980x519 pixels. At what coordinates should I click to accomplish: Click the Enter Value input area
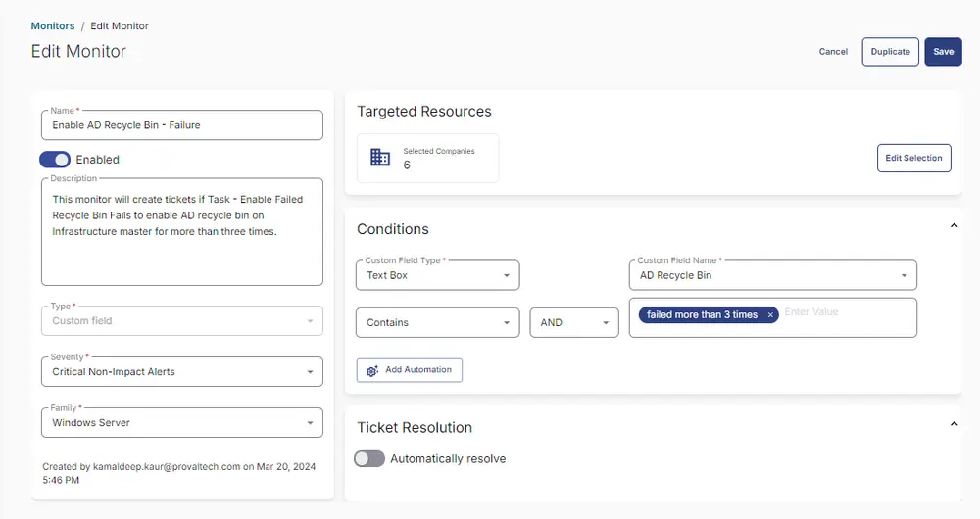pyautogui.click(x=847, y=312)
